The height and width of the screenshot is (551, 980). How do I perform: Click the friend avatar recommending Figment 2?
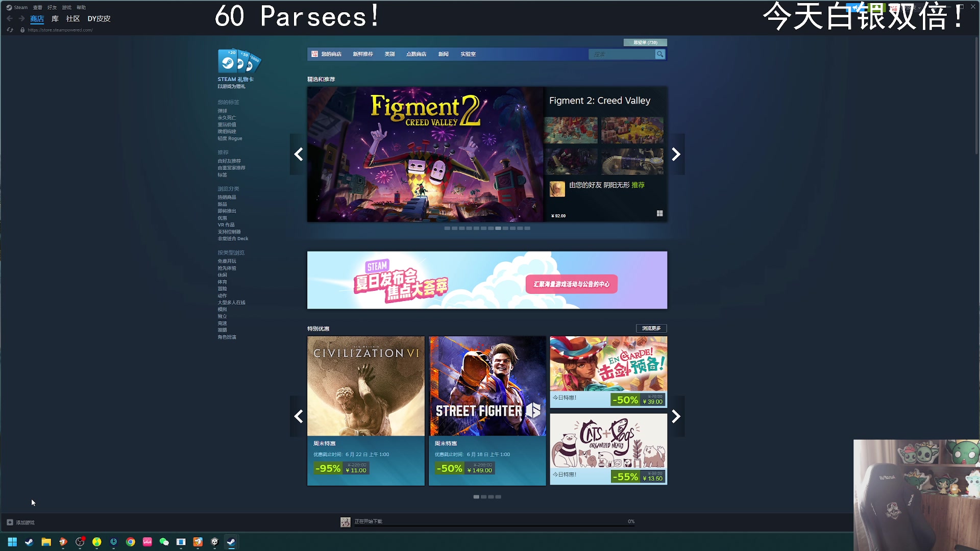pos(557,189)
